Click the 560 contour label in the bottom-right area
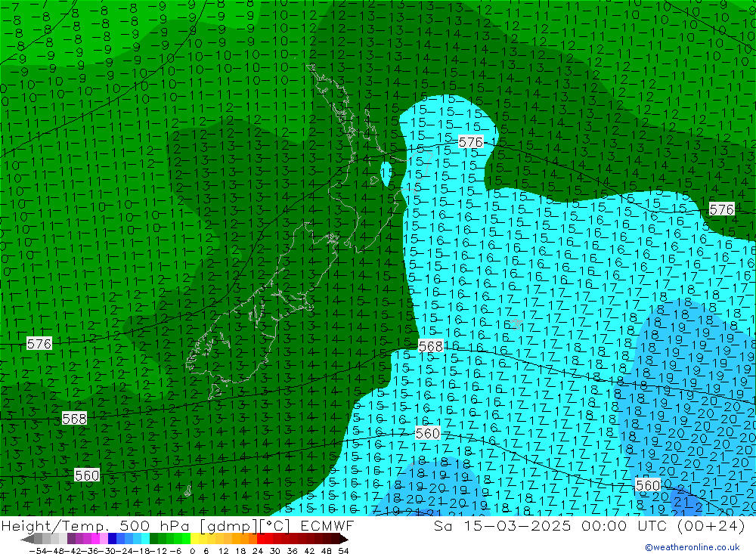 coord(648,485)
